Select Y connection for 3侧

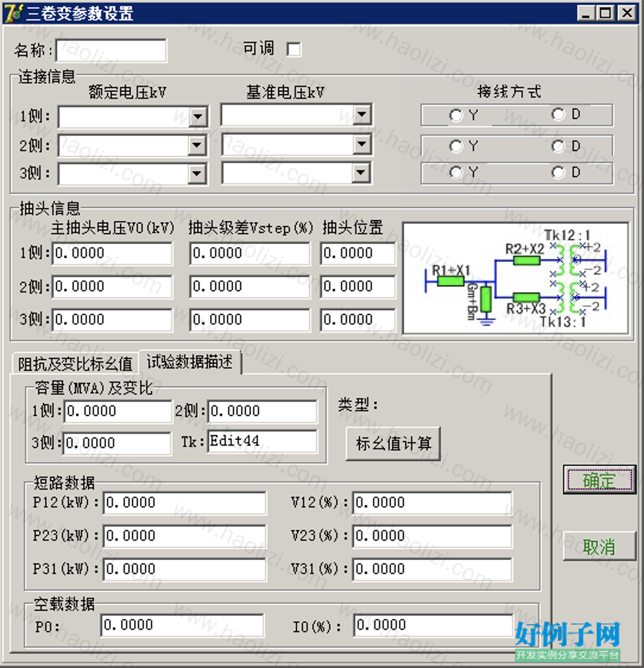[456, 172]
